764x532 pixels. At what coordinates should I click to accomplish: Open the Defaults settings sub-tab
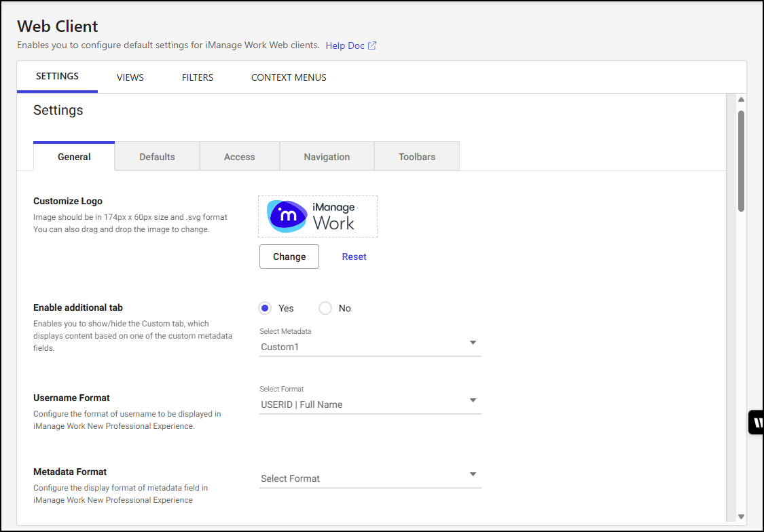click(157, 157)
